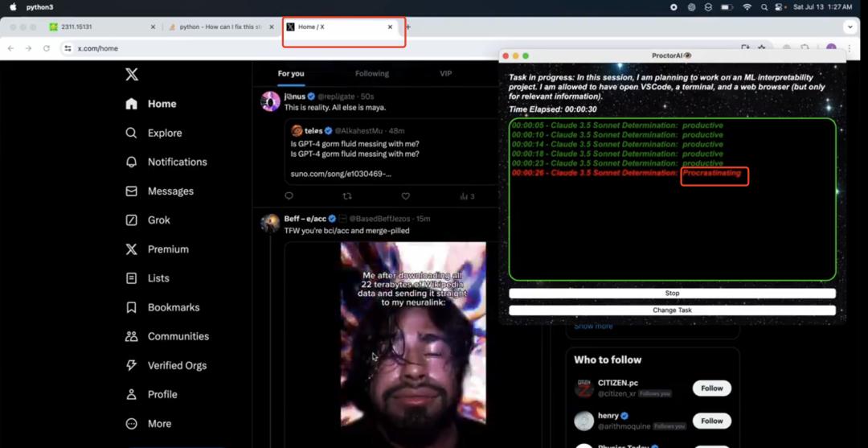Open the Wi-Fi menu bar icon
Screen dimensions: 868x448
747,7
